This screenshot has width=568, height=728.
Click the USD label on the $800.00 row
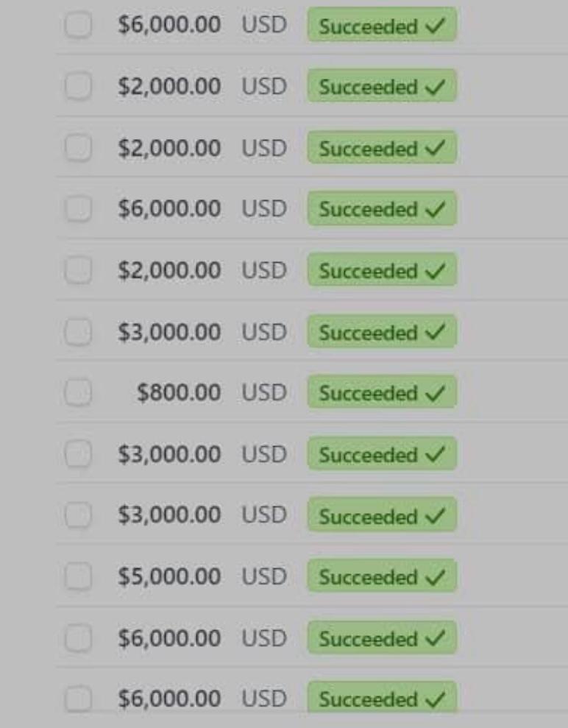point(264,393)
